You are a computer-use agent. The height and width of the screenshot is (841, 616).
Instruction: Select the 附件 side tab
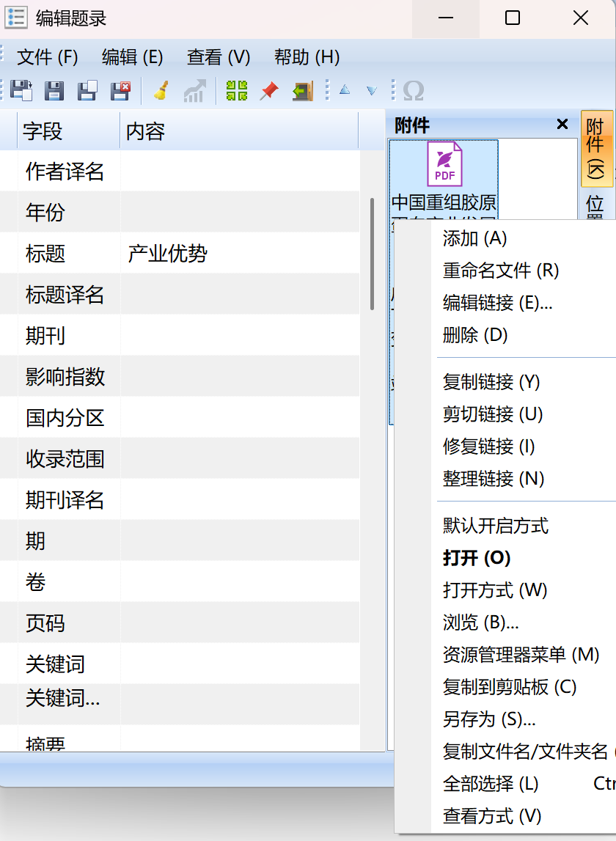pyautogui.click(x=598, y=150)
